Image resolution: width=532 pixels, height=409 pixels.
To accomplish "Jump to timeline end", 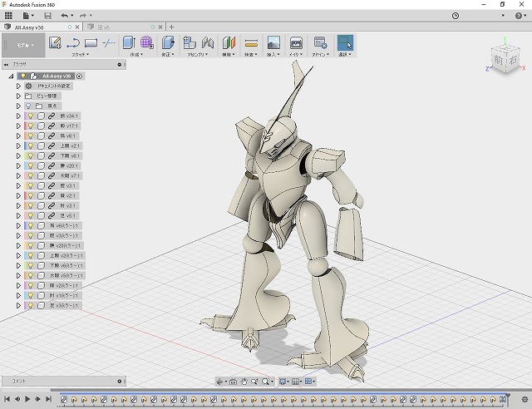I will [48, 399].
